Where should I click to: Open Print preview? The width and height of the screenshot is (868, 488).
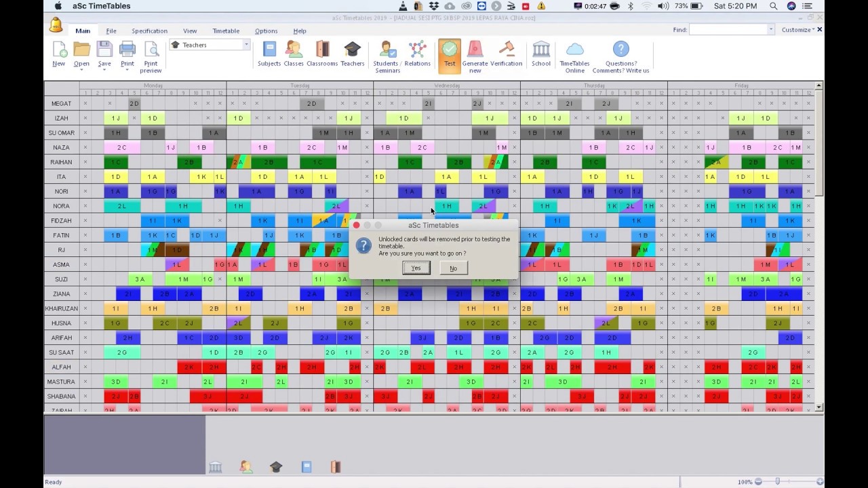[x=151, y=49]
